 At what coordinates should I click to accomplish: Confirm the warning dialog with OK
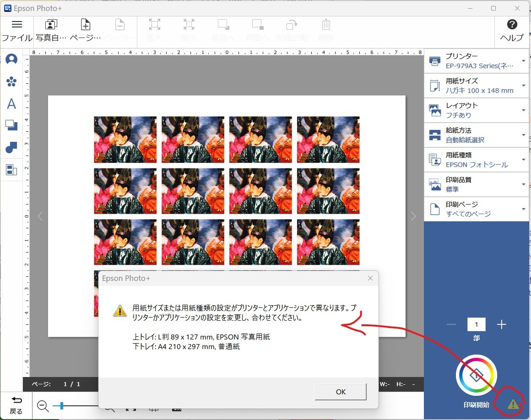tap(341, 392)
